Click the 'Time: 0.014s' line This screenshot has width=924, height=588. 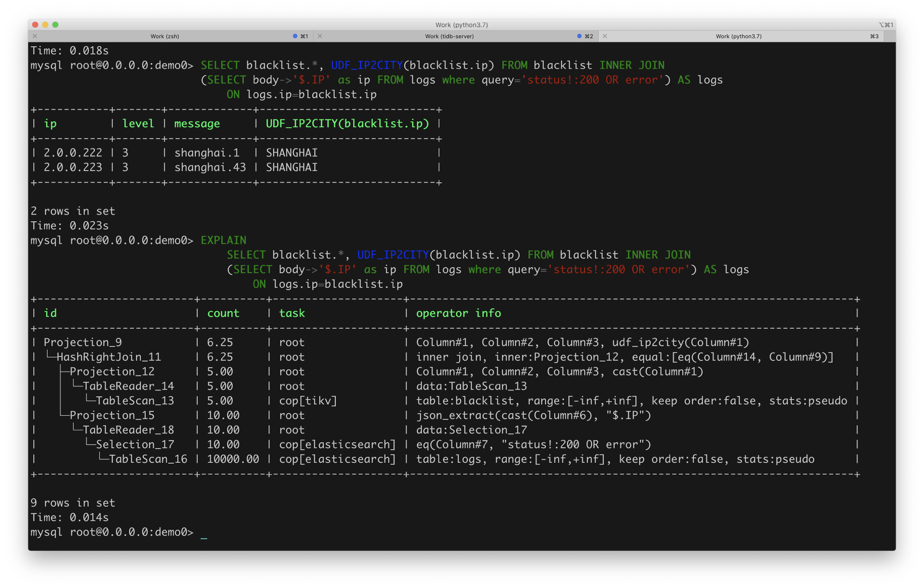(70, 517)
